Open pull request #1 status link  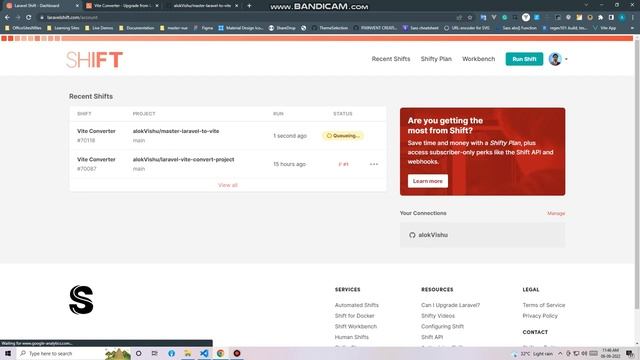343,164
